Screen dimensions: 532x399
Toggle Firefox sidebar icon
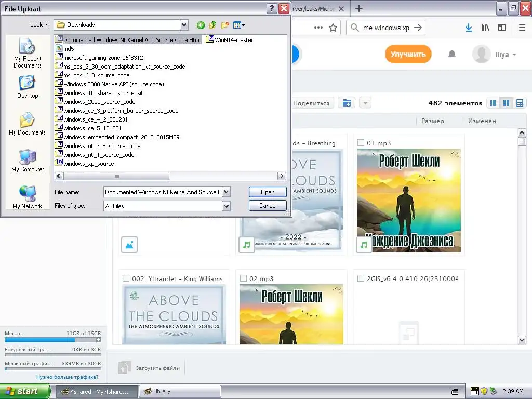tap(502, 28)
